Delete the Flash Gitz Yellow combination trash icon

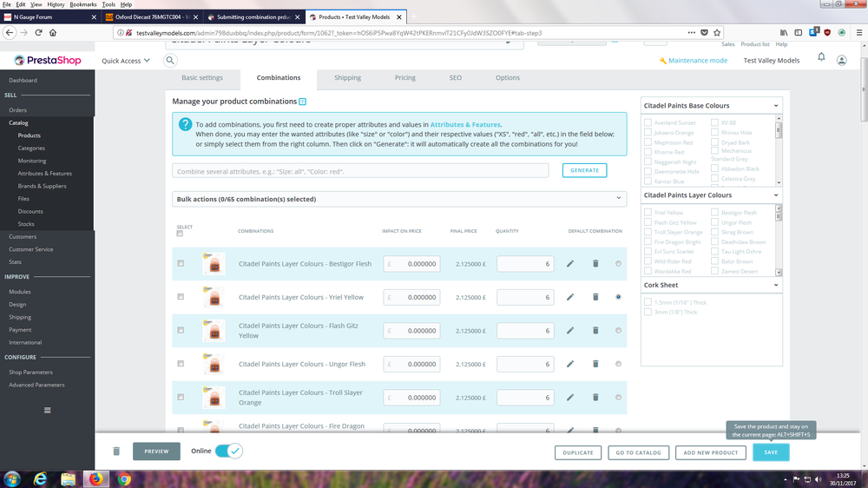coord(595,331)
